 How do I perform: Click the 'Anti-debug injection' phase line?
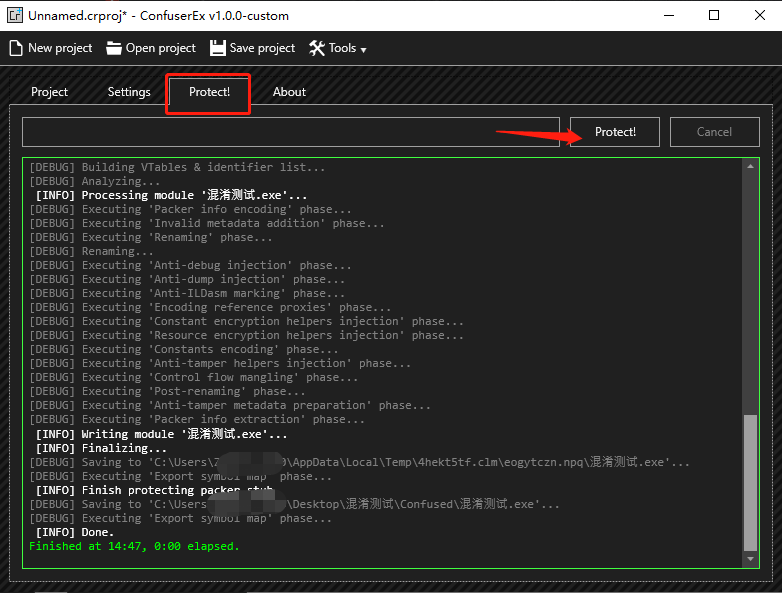coord(190,265)
